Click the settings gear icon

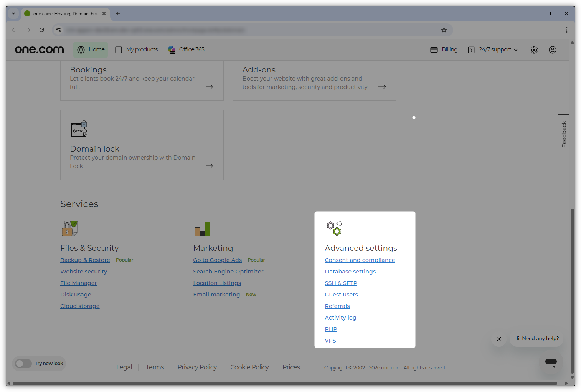click(534, 49)
